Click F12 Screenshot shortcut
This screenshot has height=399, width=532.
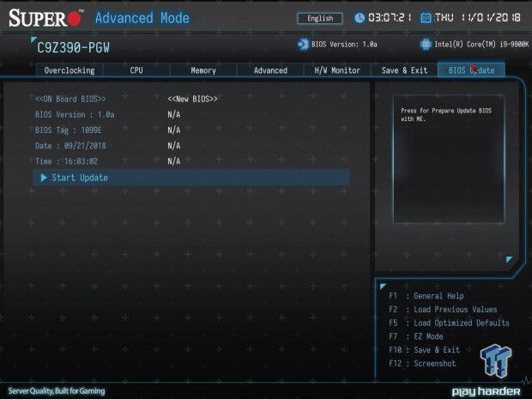(x=422, y=364)
